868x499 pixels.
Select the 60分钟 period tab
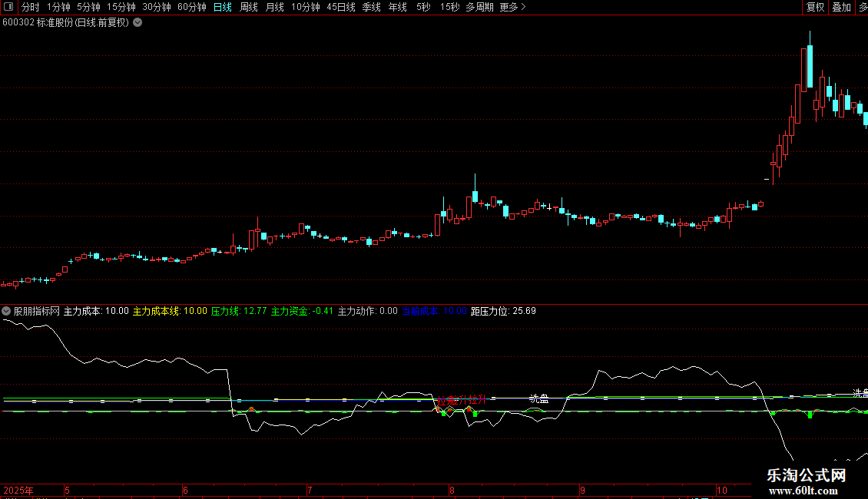point(191,7)
